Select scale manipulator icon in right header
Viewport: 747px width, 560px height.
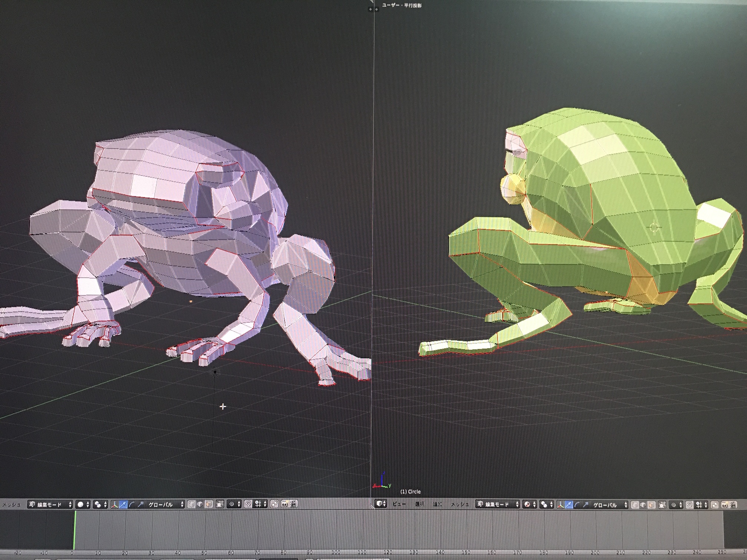pos(586,504)
